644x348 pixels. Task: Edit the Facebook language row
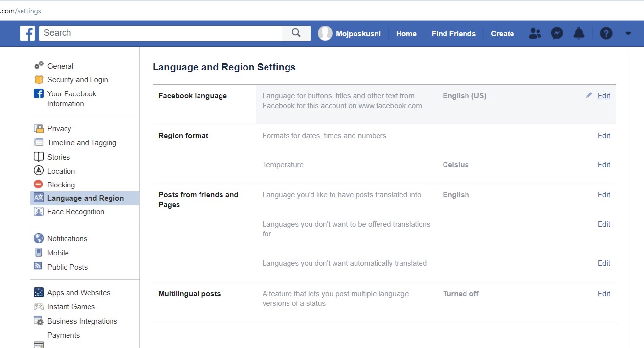pyautogui.click(x=603, y=96)
